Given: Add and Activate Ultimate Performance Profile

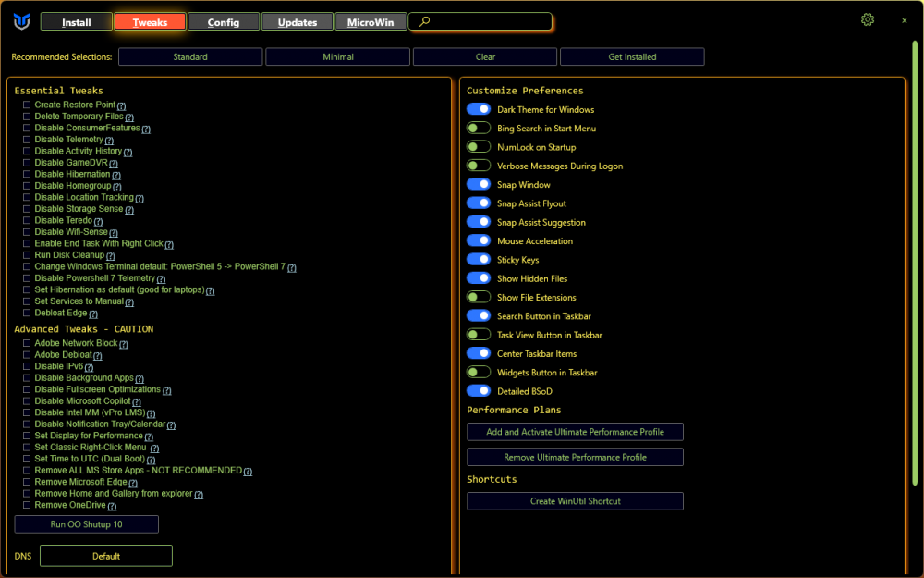Looking at the screenshot, I should 575,432.
